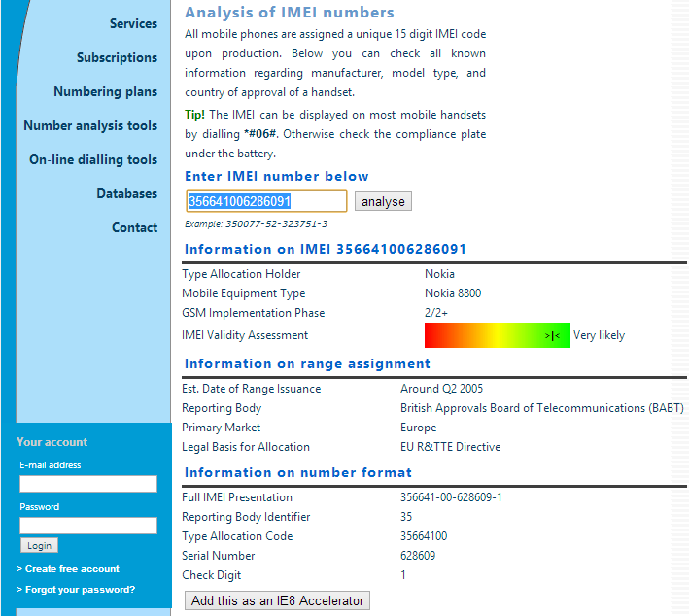Select the example IMEI '350077-52-323751-3'
The width and height of the screenshot is (689, 616).
click(276, 224)
